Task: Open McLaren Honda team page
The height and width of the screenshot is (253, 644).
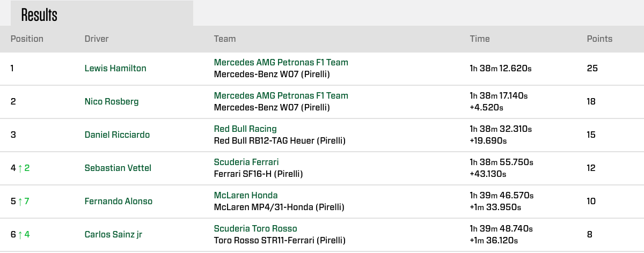Action: pos(246,195)
